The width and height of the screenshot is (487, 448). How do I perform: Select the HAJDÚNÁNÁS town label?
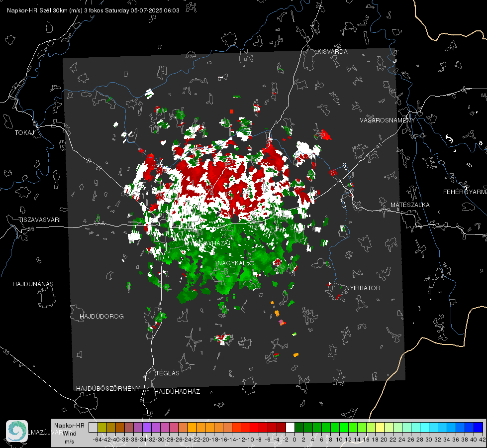[33, 284]
